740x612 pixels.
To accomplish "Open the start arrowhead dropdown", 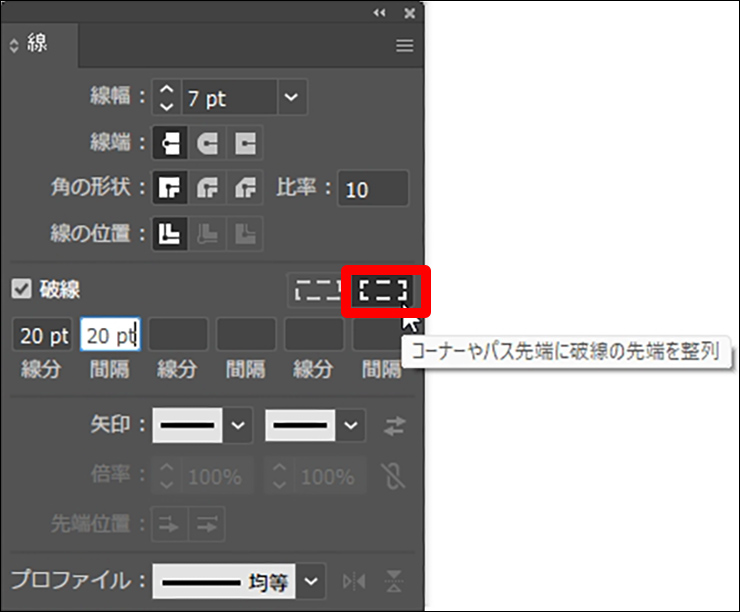I will pyautogui.click(x=237, y=425).
